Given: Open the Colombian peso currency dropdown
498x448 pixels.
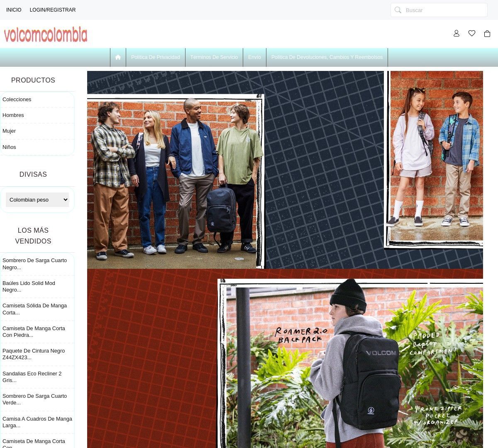Looking at the screenshot, I should click(37, 200).
